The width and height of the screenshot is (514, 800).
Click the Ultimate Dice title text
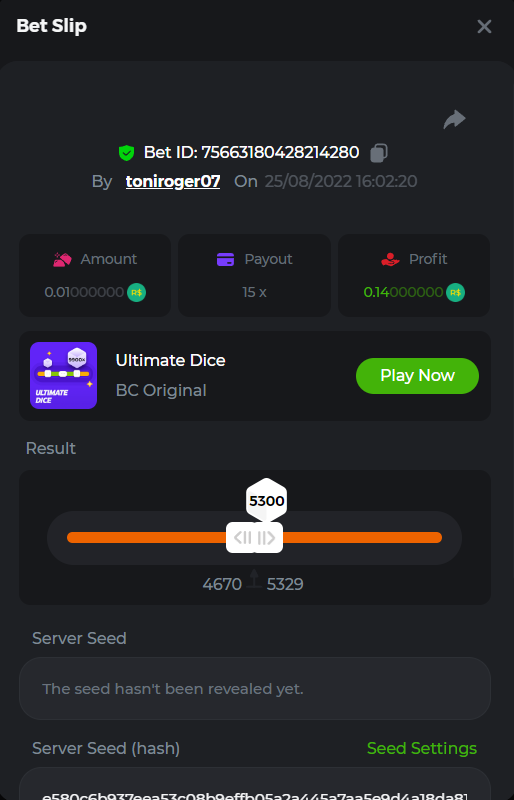[170, 361]
